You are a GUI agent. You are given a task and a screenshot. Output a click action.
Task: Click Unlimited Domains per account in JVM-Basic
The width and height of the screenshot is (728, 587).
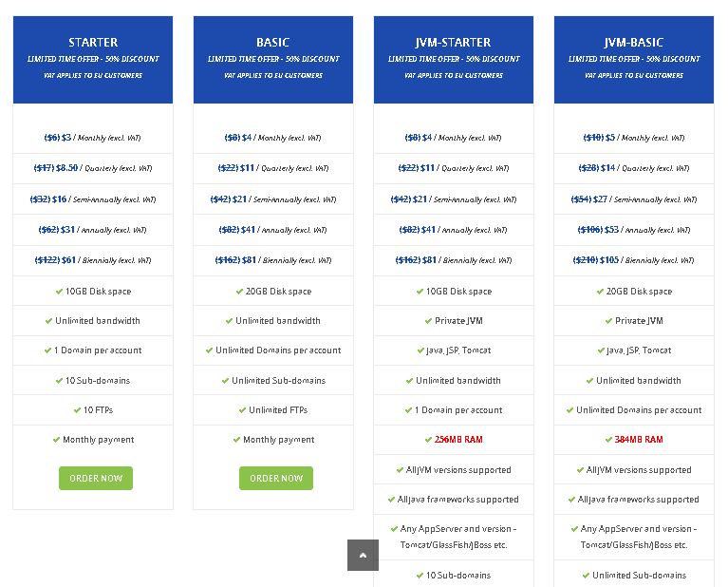coord(639,410)
